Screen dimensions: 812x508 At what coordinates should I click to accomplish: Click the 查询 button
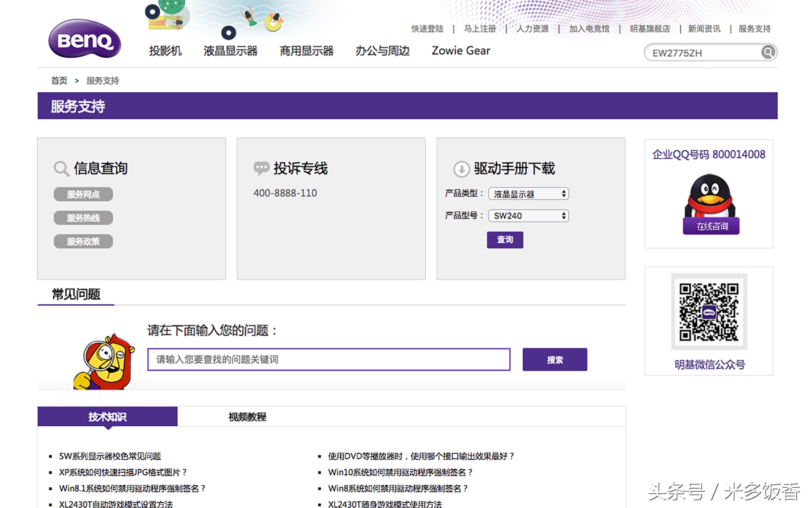click(x=505, y=240)
